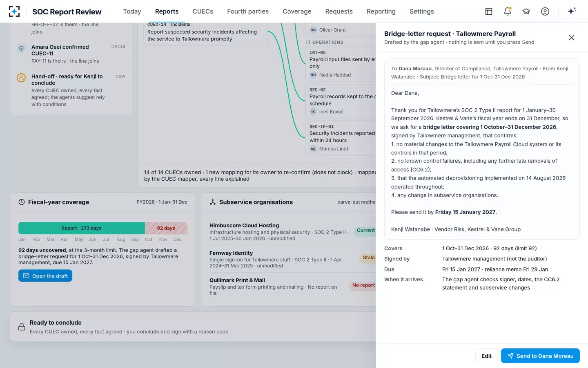The width and height of the screenshot is (588, 368).
Task: Open the AI sparkle assistant icon
Action: point(572,11)
